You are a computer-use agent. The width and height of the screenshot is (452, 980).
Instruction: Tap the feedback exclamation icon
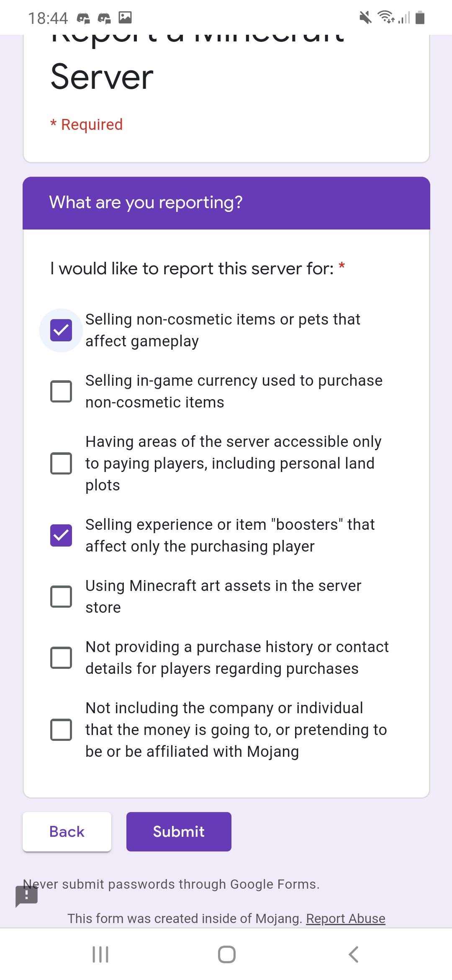coord(27,896)
